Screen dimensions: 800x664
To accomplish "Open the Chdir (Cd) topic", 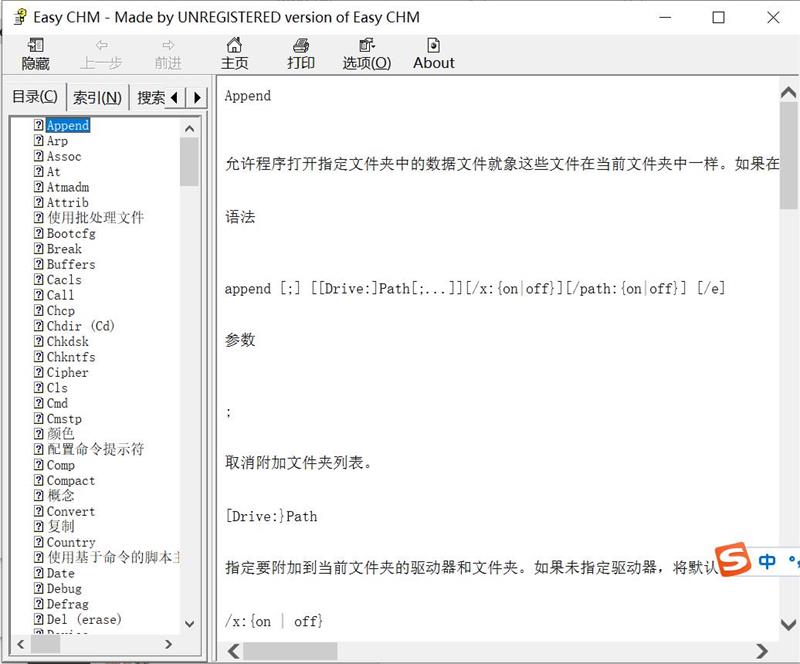I will tap(81, 326).
